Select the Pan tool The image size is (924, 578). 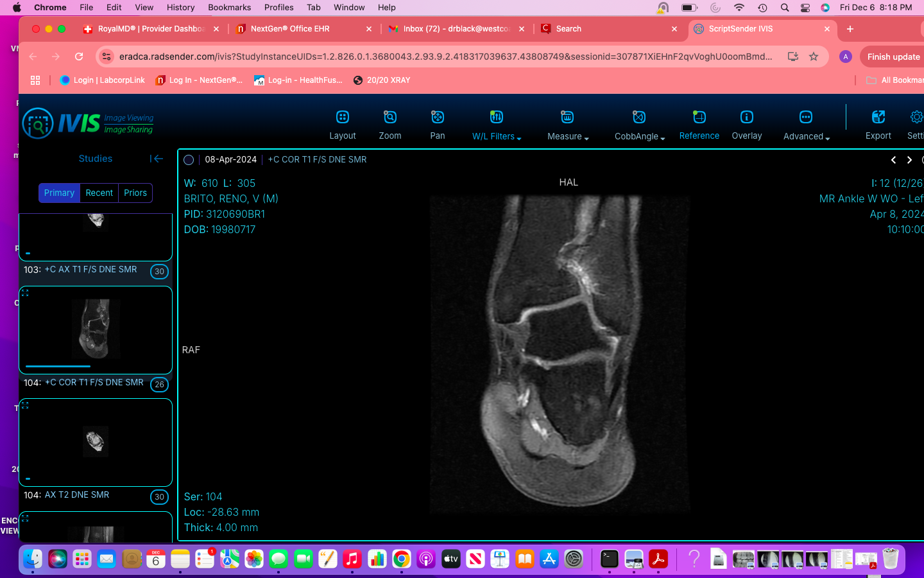tap(437, 118)
